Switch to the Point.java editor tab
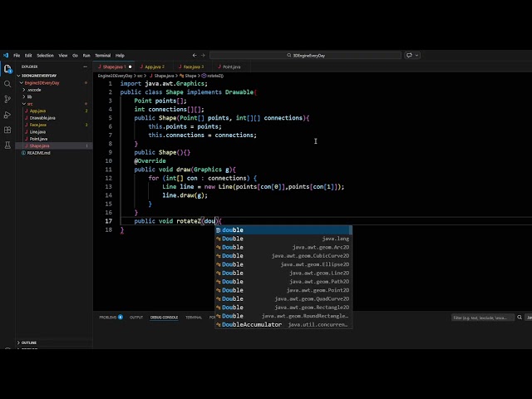Viewport: 532px width, 399px height. [x=231, y=66]
